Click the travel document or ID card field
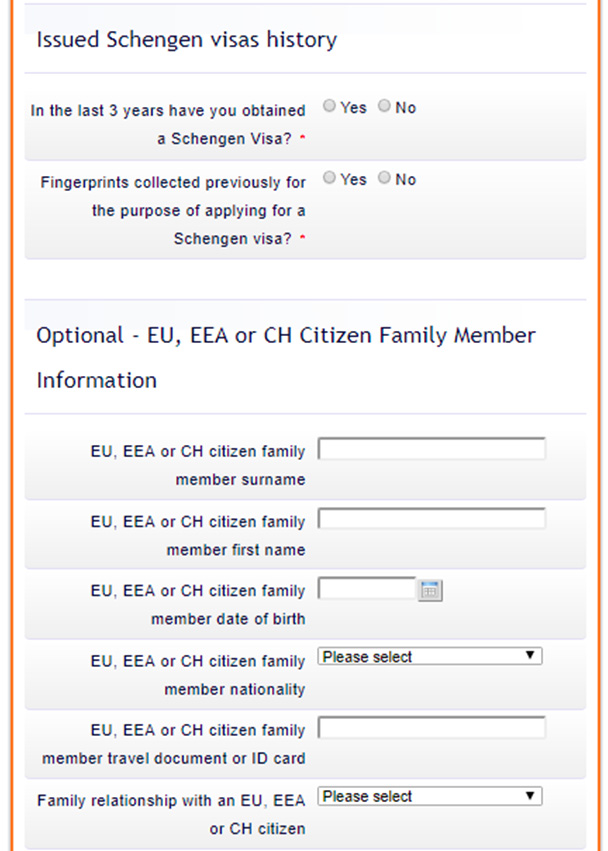Viewport: 608px width, 851px height. 432,728
